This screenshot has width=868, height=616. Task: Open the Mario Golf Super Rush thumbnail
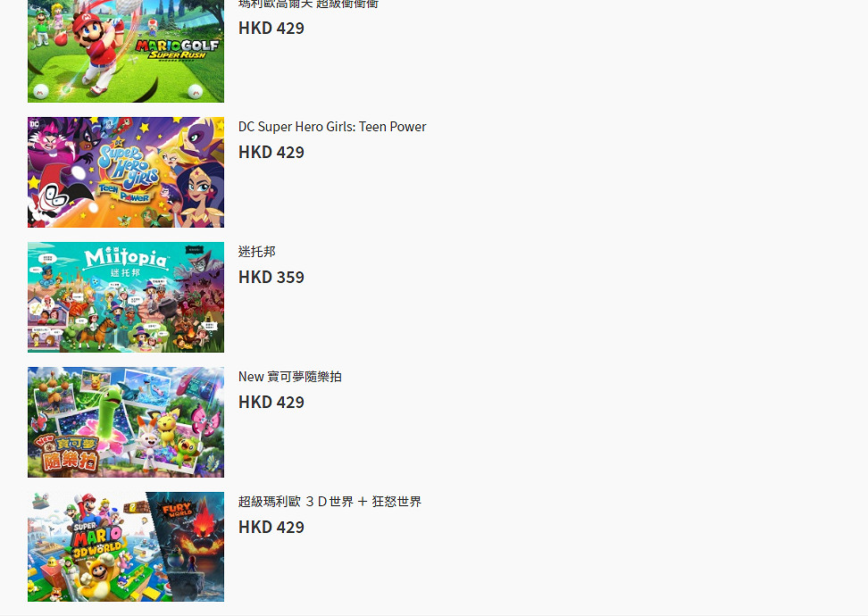coord(125,51)
